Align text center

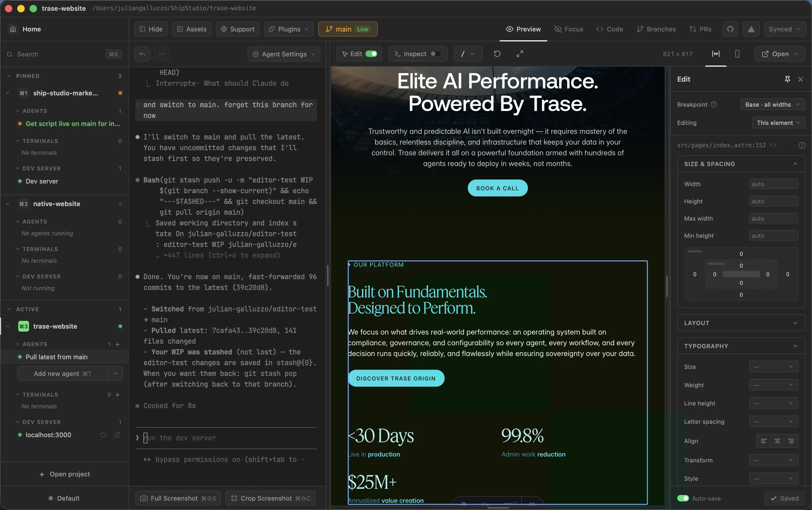[x=777, y=441]
